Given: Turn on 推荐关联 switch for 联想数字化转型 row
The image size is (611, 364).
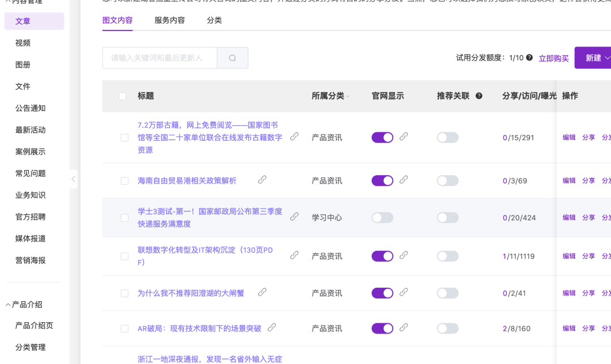Looking at the screenshot, I should click(448, 256).
